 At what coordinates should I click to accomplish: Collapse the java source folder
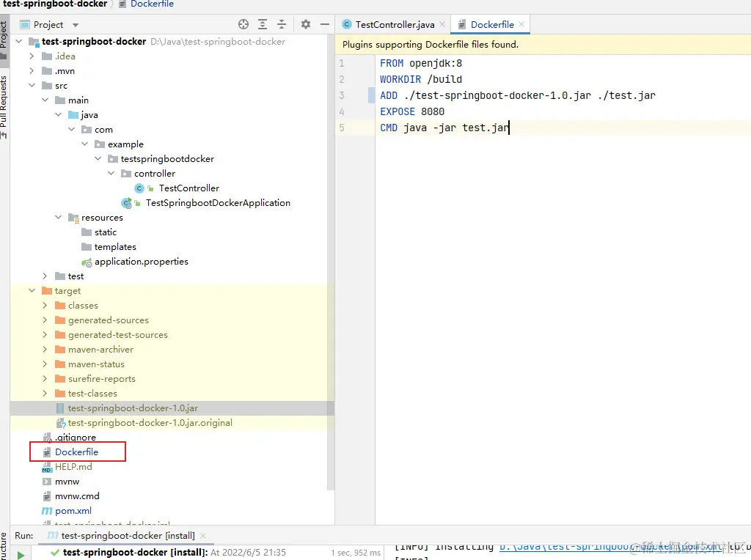tap(59, 115)
